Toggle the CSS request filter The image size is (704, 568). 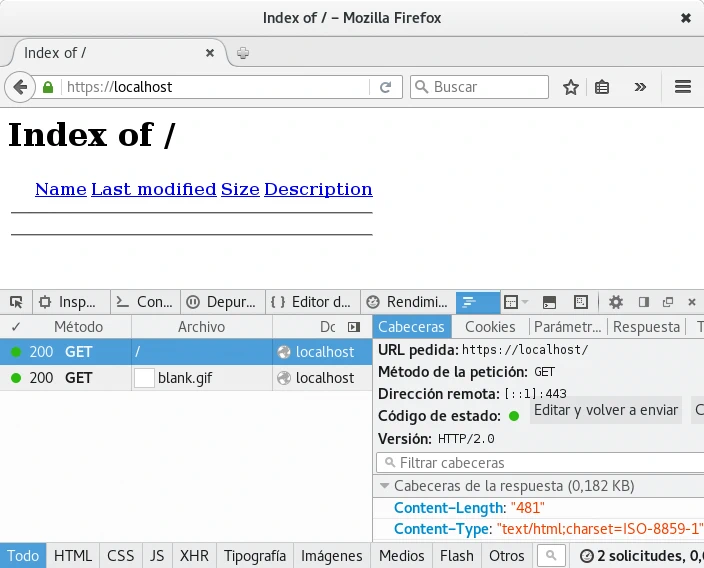tap(121, 556)
